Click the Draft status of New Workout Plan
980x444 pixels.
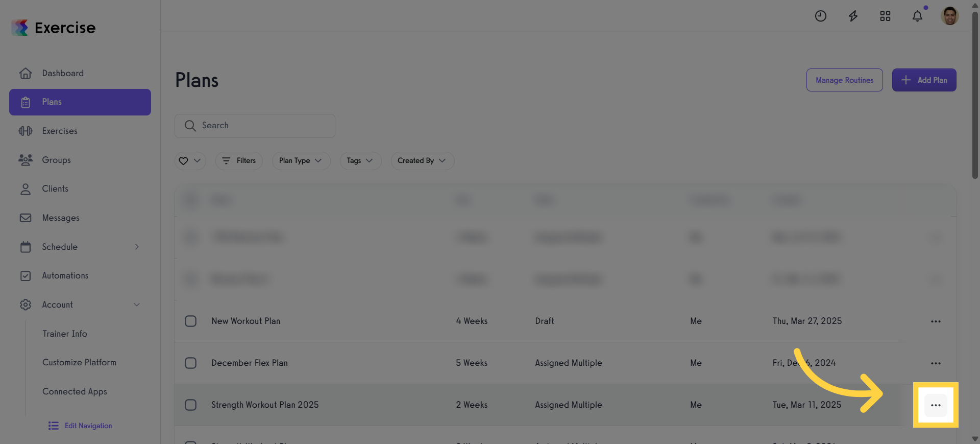click(544, 321)
